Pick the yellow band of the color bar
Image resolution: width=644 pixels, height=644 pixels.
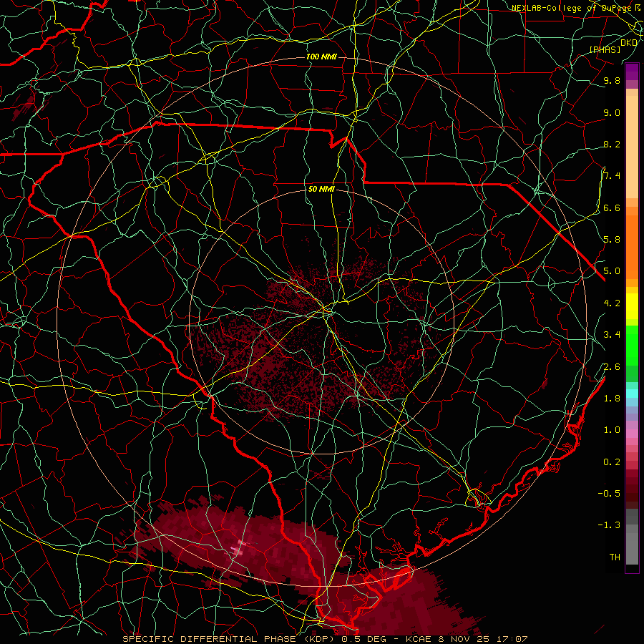tap(632, 306)
